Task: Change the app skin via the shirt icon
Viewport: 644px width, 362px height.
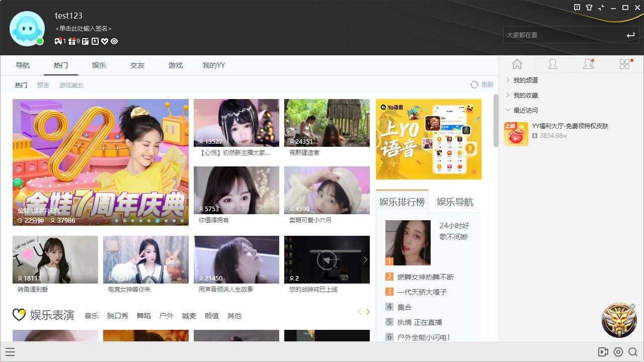Action: pyautogui.click(x=589, y=8)
